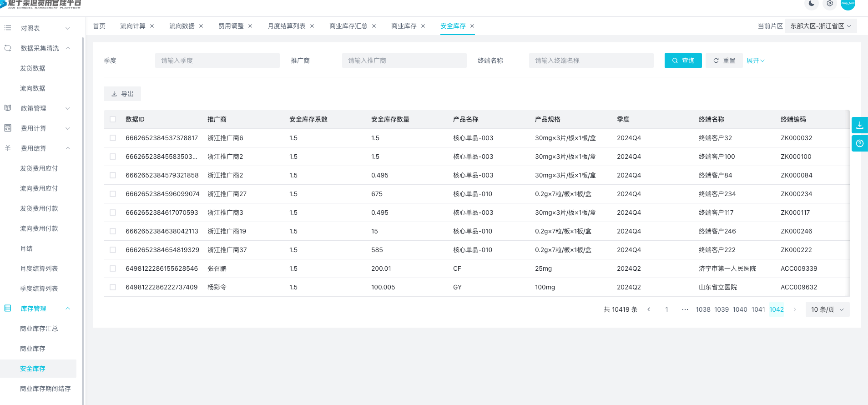Close the 商业库存汇总 tab
Screen dimensions: 868x405
tap(374, 26)
